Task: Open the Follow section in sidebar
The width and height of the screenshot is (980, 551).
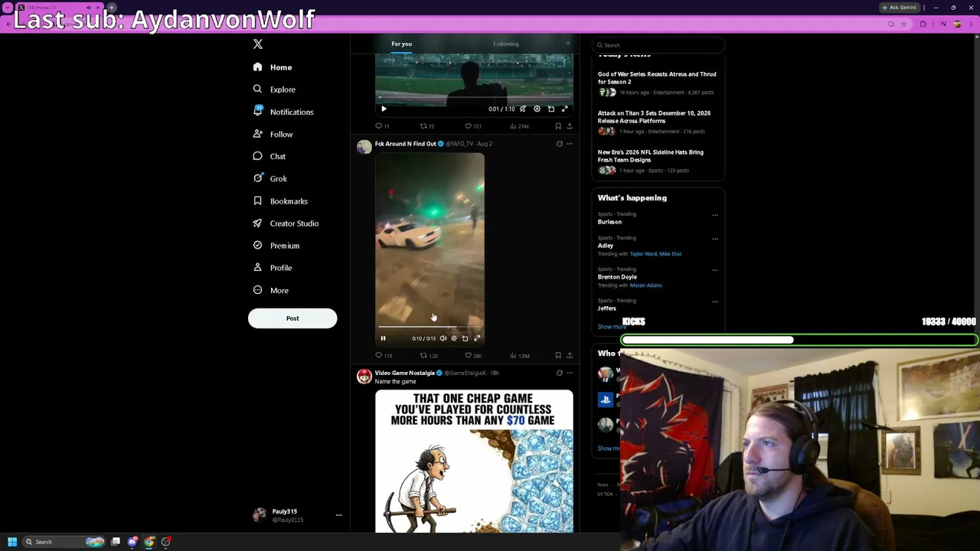Action: click(x=273, y=134)
